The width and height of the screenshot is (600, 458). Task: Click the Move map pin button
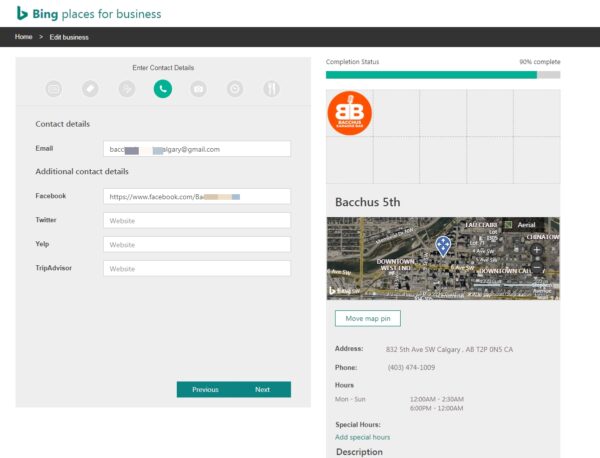click(x=368, y=318)
